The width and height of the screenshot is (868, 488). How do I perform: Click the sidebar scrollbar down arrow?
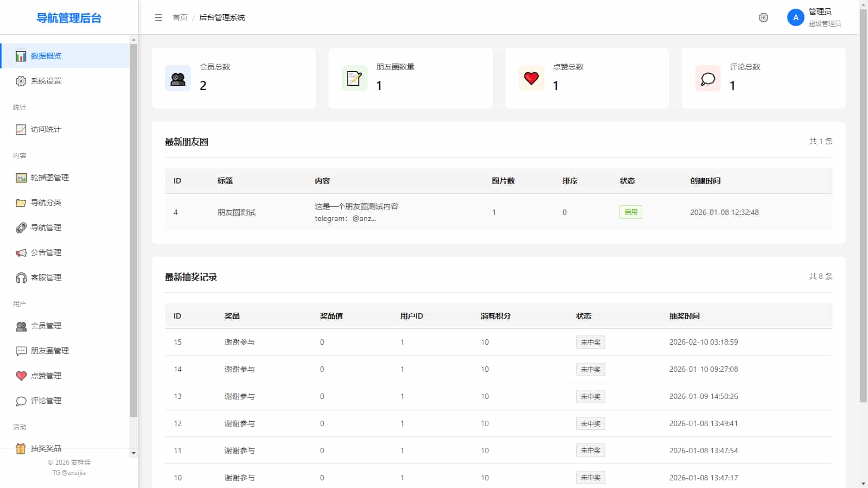[133, 453]
